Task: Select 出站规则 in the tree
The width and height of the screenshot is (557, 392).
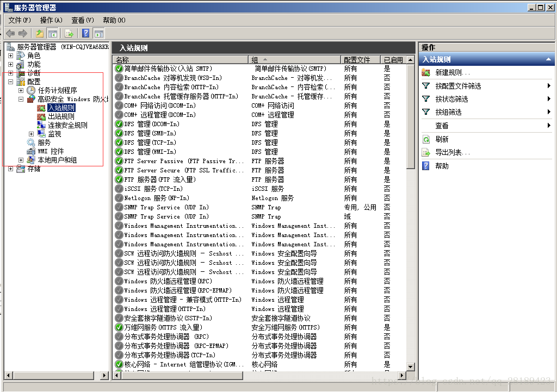Action: (x=61, y=116)
